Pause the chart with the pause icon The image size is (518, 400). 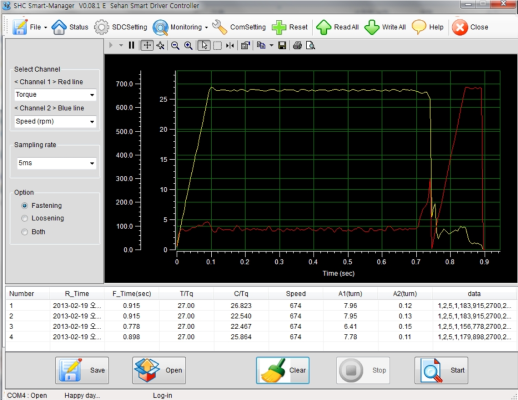click(x=131, y=45)
